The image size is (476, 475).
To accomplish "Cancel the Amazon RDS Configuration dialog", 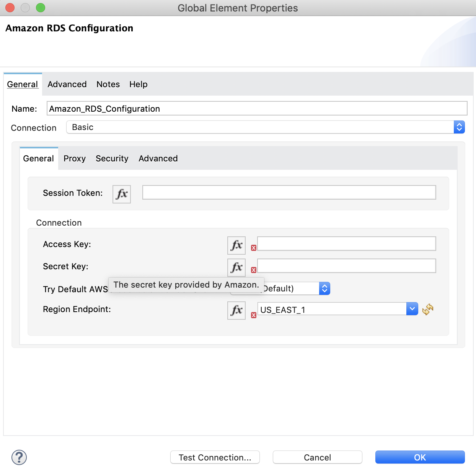I will (x=317, y=457).
